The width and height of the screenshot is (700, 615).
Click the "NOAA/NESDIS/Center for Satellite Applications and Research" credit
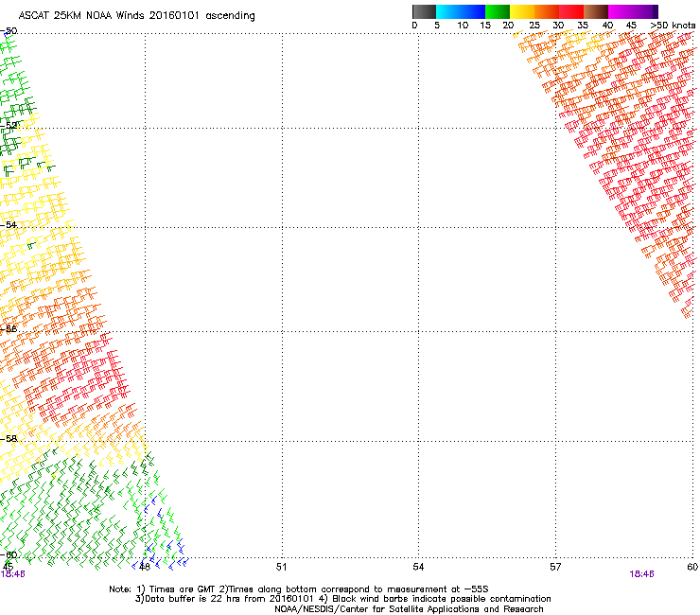(409, 609)
